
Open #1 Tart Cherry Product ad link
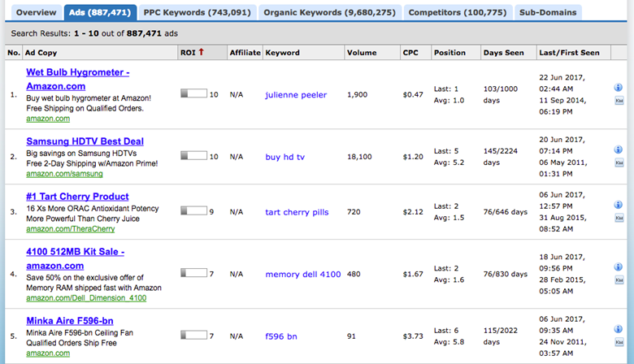[77, 197]
